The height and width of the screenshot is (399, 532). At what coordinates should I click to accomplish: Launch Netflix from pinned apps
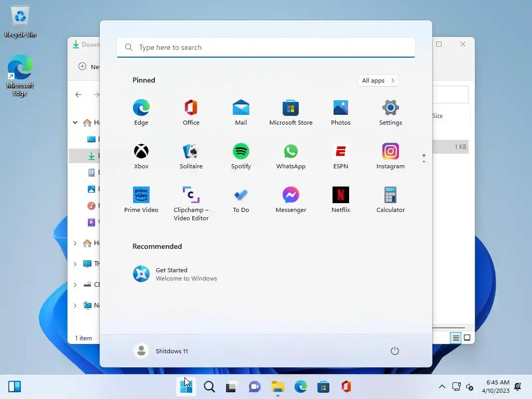(x=341, y=200)
